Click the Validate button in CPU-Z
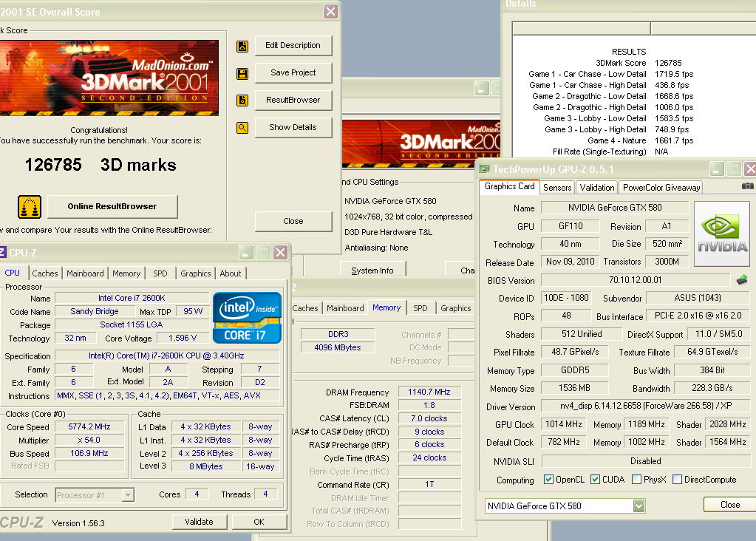This screenshot has width=756, height=541. coord(199,522)
